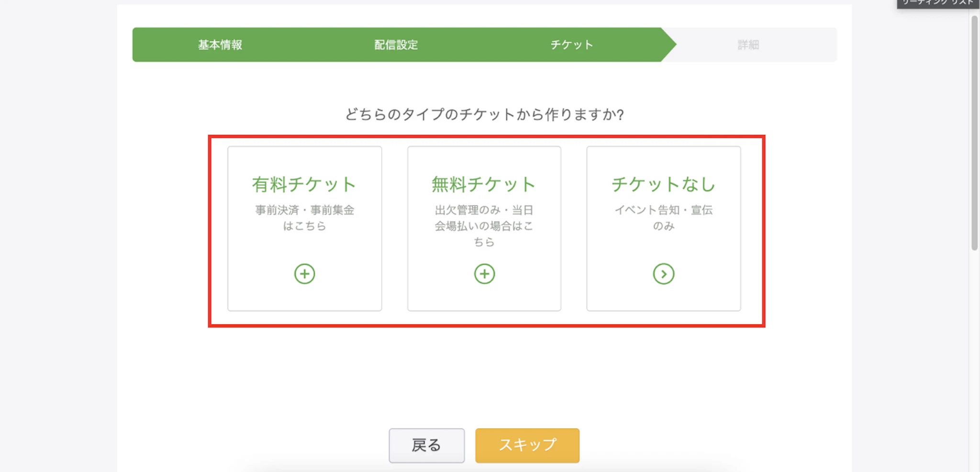Switch to the 配信設定 step
This screenshot has height=472, width=980.
coord(396,45)
